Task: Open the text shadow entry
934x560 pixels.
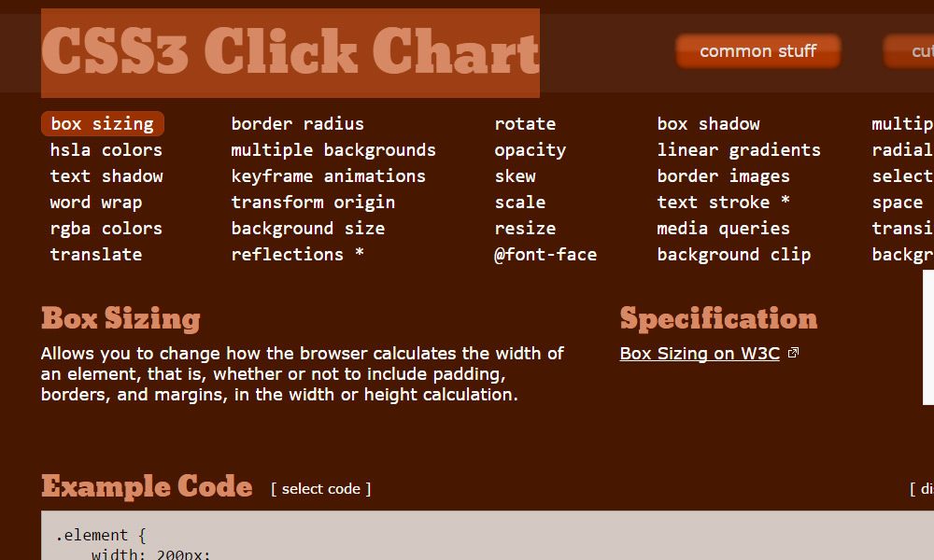Action: [x=106, y=175]
